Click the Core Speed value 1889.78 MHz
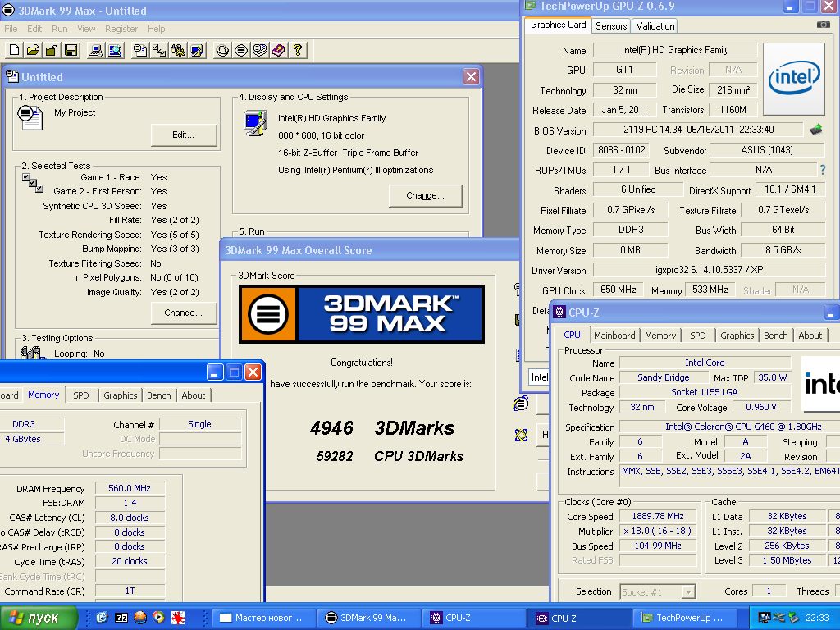840x630 pixels. pyautogui.click(x=658, y=517)
